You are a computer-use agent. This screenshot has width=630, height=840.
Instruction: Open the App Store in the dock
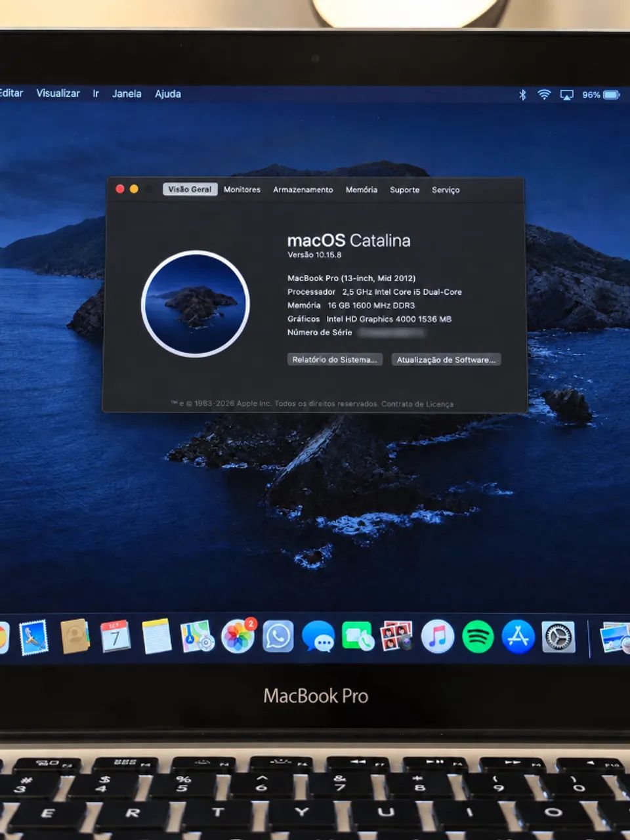(x=518, y=637)
